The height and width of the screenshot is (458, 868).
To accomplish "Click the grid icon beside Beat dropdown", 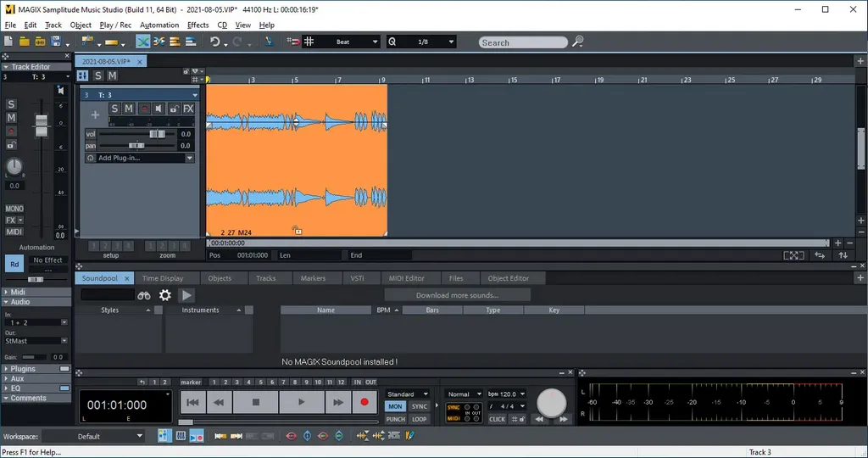I will [309, 42].
